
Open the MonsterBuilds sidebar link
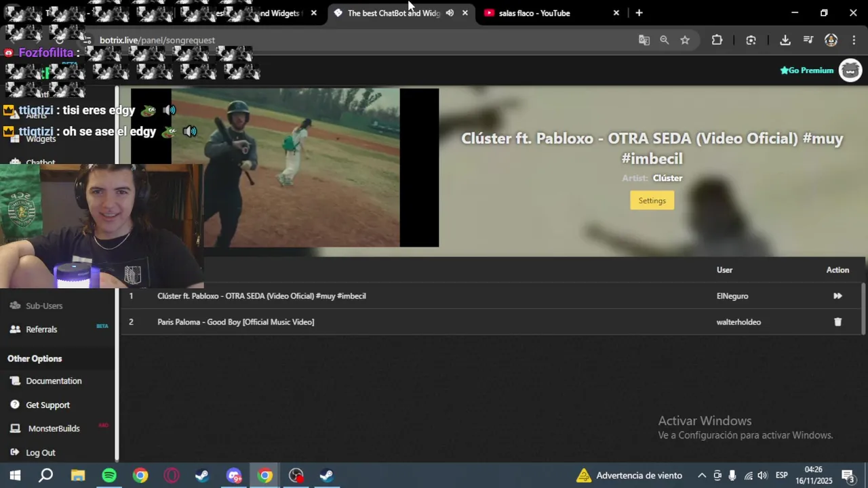[54, 428]
